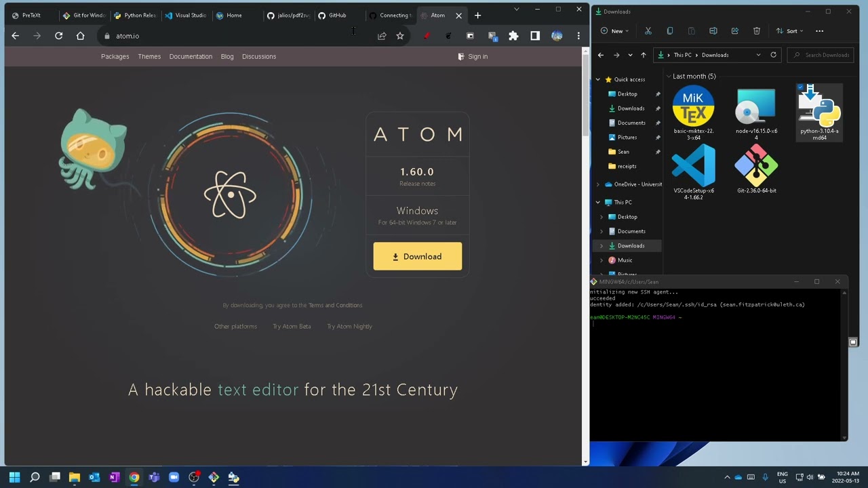This screenshot has height=488, width=868.
Task: Switch to the Git for Windows tab
Action: (84, 15)
